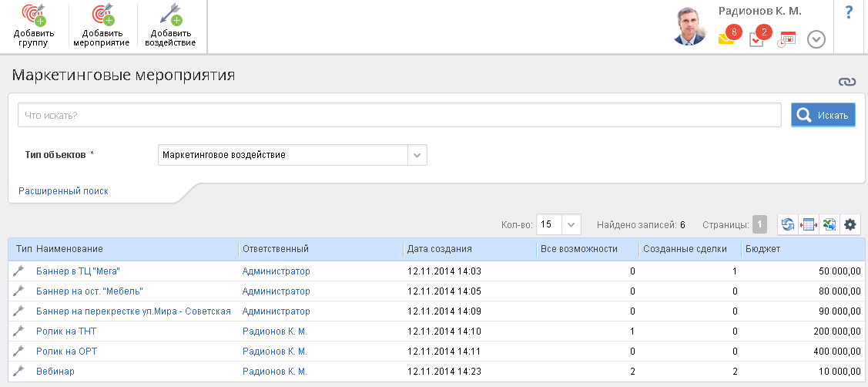Expand 'Расширенный поиск' tab
Image resolution: width=868 pixels, height=387 pixels.
[x=63, y=191]
